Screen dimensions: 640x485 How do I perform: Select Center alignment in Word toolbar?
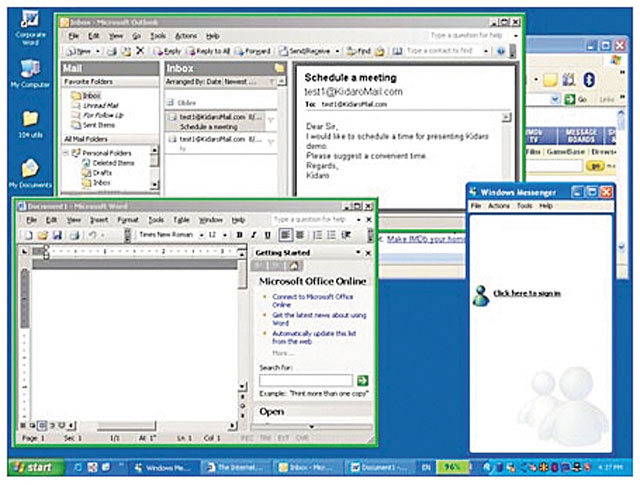300,235
